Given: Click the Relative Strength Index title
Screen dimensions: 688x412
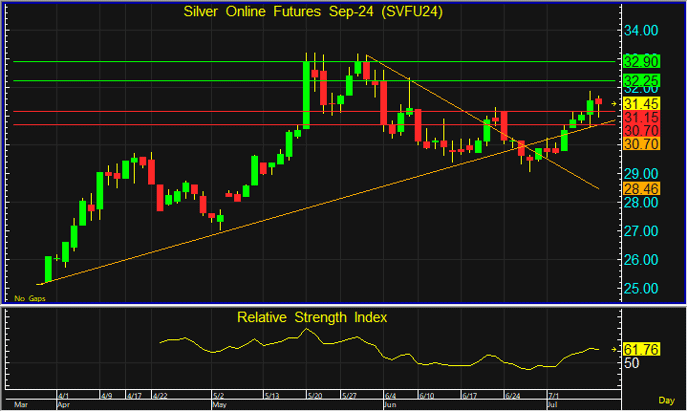Looking at the screenshot, I should coord(312,317).
